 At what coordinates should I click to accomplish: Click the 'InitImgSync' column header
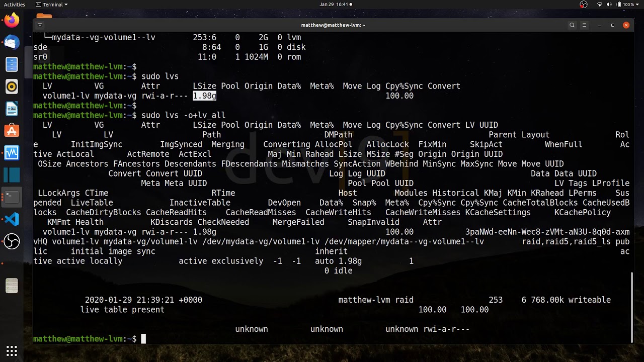[97, 145]
